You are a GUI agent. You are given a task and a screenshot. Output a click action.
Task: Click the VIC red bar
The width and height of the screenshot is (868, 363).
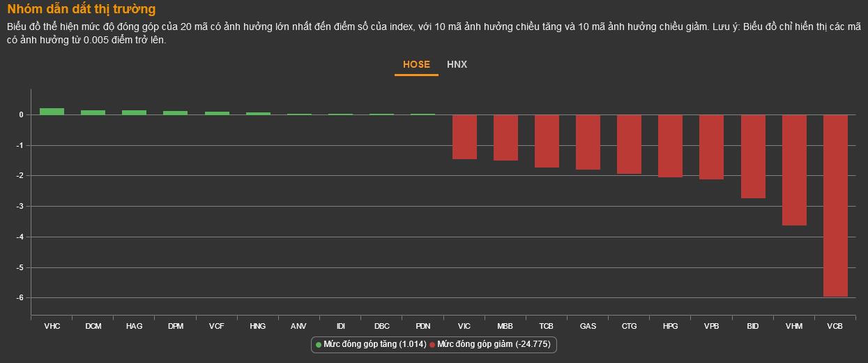[x=465, y=137]
